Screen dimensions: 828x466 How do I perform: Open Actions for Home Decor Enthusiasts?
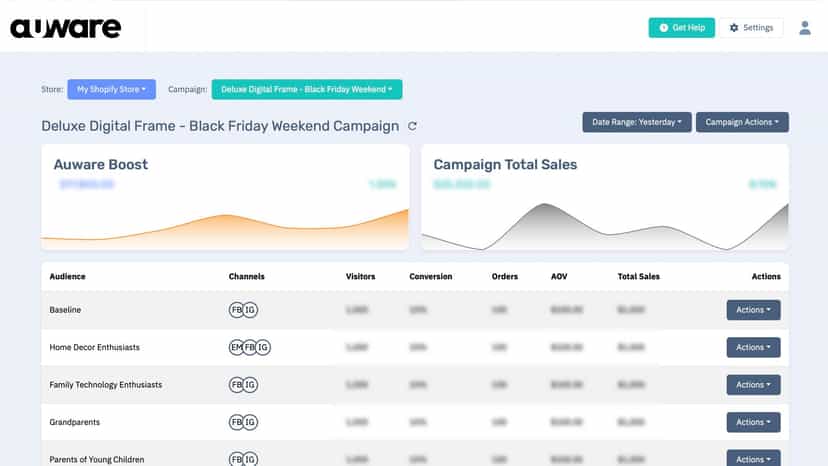tap(753, 347)
